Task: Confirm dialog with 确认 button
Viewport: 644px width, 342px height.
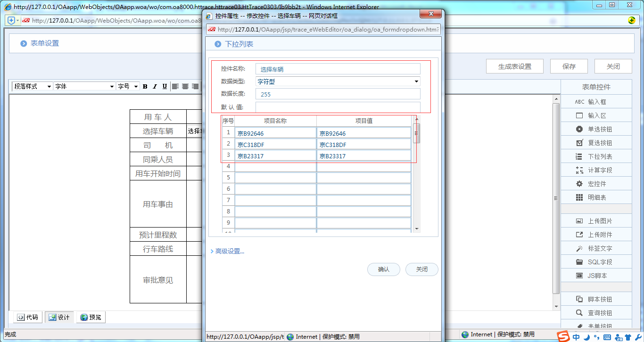Action: [383, 269]
